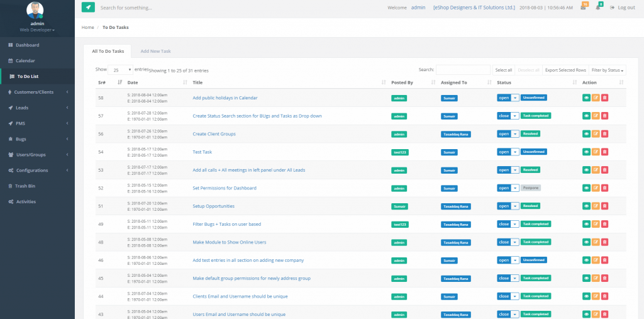The width and height of the screenshot is (644, 319).
Task: Open the 'Filter by Status' dropdown
Action: pyautogui.click(x=608, y=70)
